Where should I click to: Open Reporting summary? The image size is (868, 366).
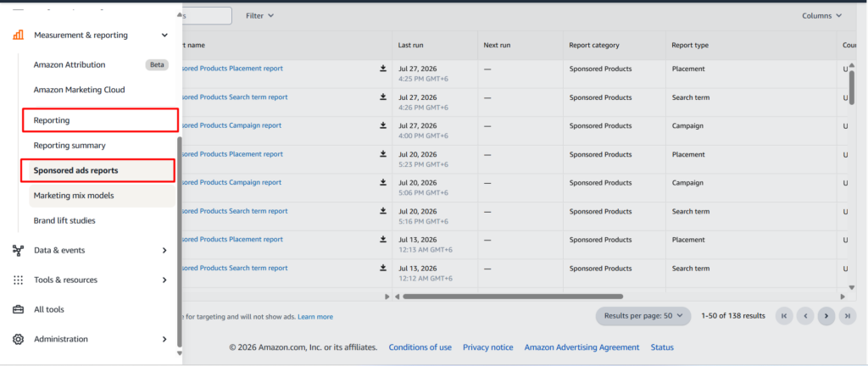click(x=70, y=146)
